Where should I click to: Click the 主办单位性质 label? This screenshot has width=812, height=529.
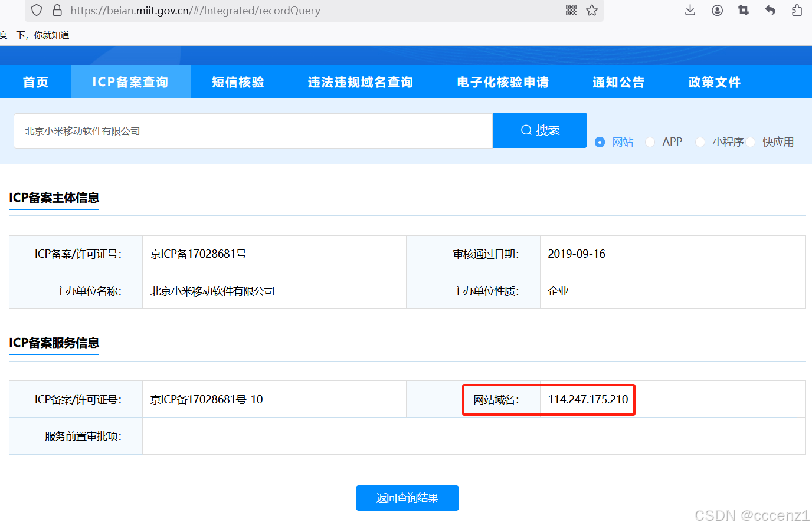tap(486, 291)
